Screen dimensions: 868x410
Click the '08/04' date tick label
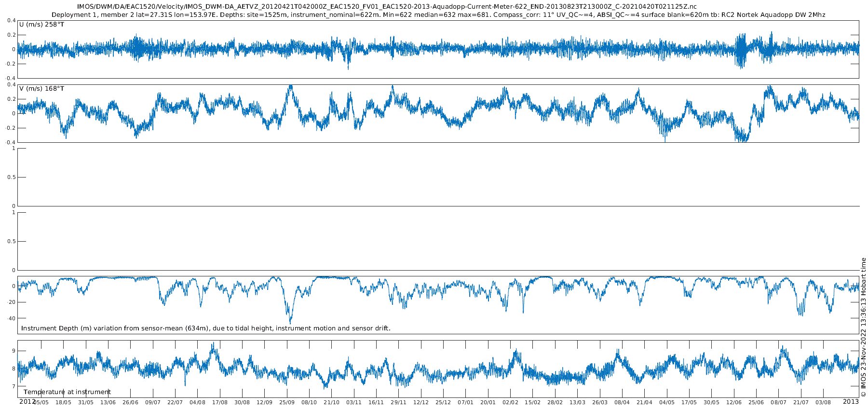(622, 403)
